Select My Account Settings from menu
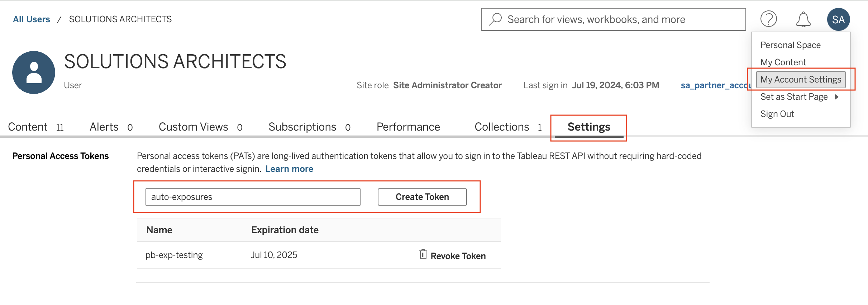The image size is (868, 305). [x=801, y=79]
